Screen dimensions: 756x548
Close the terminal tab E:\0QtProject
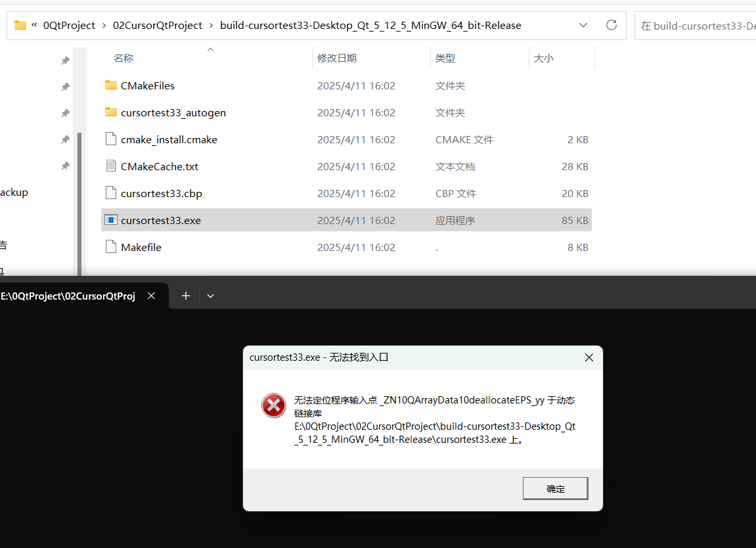[x=151, y=296]
